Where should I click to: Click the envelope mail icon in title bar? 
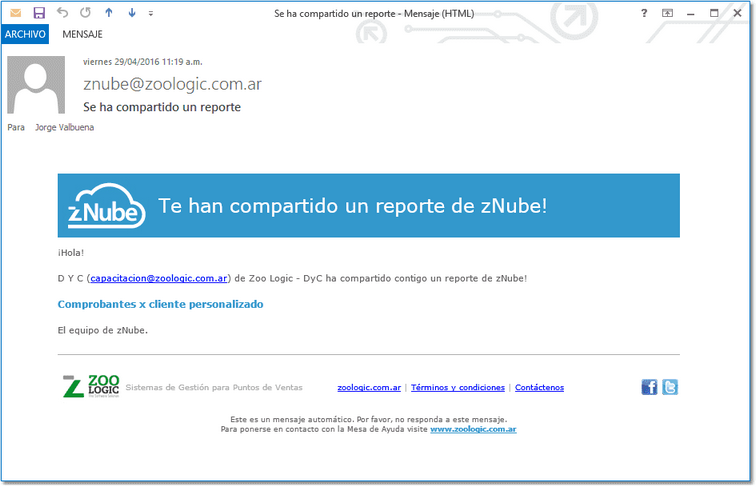point(15,13)
